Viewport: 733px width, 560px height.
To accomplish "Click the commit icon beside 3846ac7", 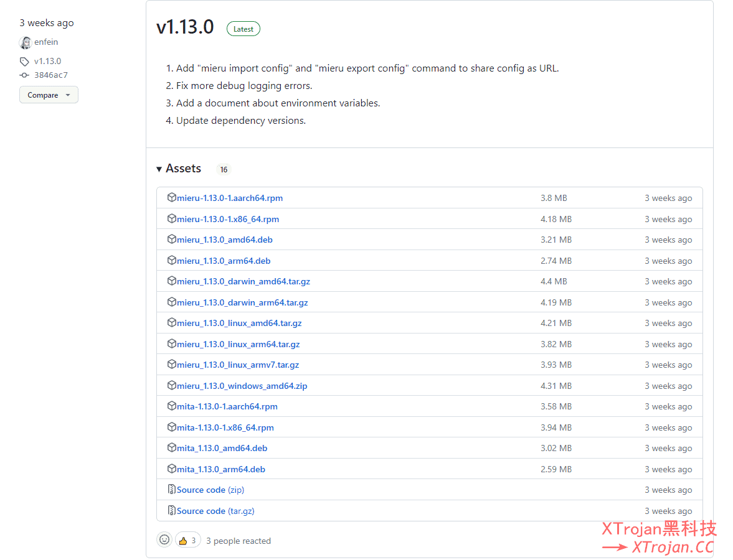I will click(24, 75).
